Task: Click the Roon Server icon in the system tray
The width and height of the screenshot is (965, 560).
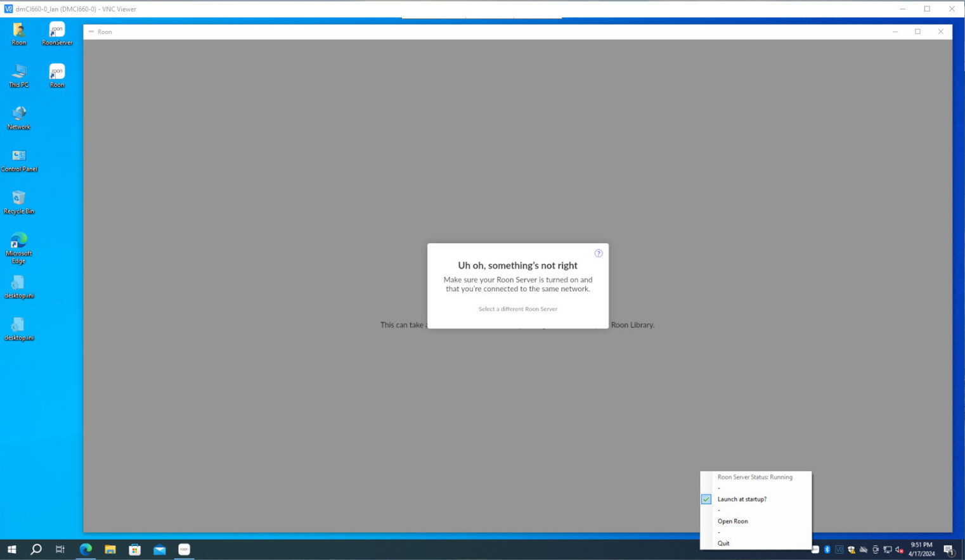Action: pos(815,549)
